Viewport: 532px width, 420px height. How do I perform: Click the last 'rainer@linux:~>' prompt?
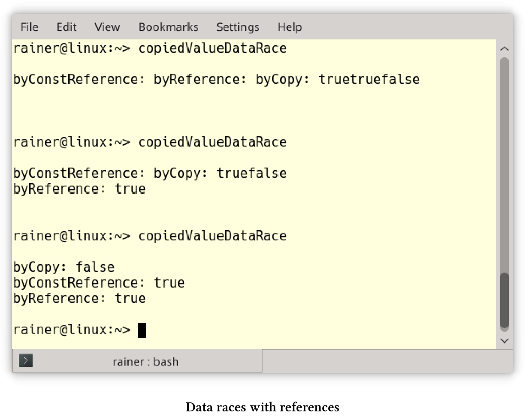coord(72,330)
